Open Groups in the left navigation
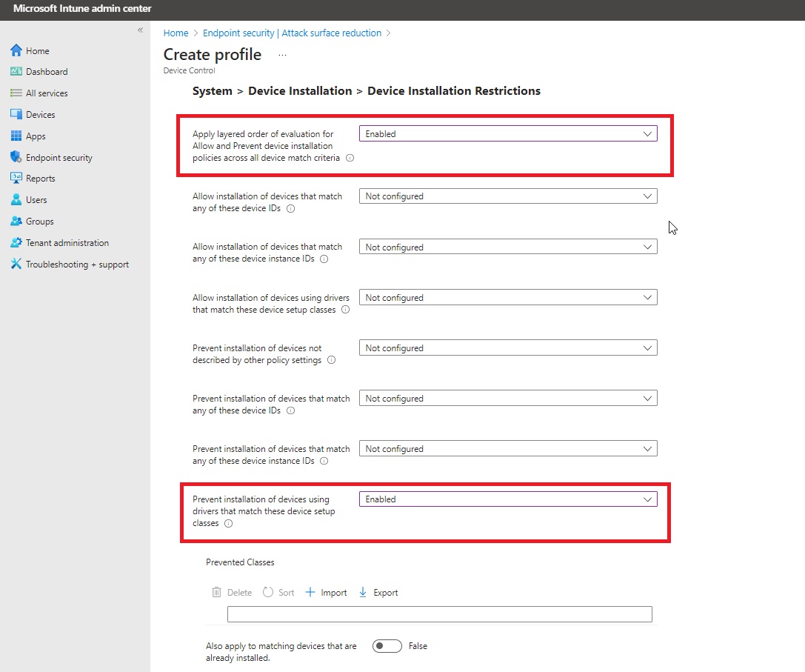 [x=40, y=222]
